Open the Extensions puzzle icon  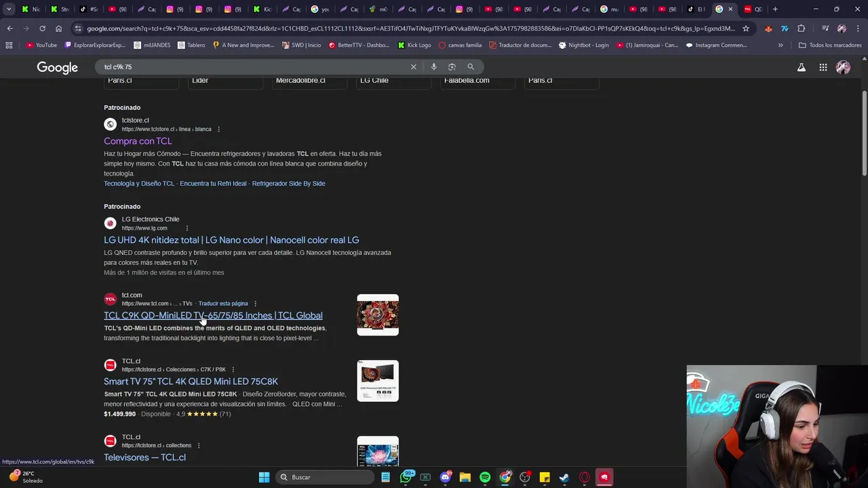click(x=801, y=28)
